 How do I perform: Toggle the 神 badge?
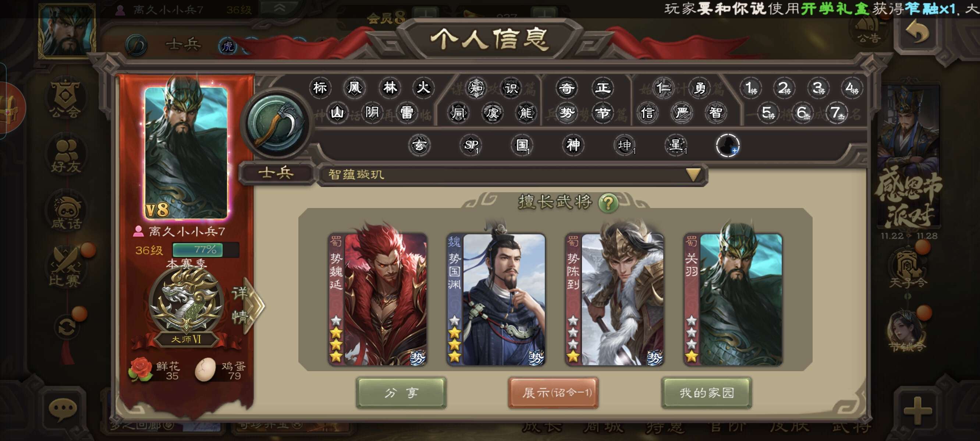pos(573,145)
